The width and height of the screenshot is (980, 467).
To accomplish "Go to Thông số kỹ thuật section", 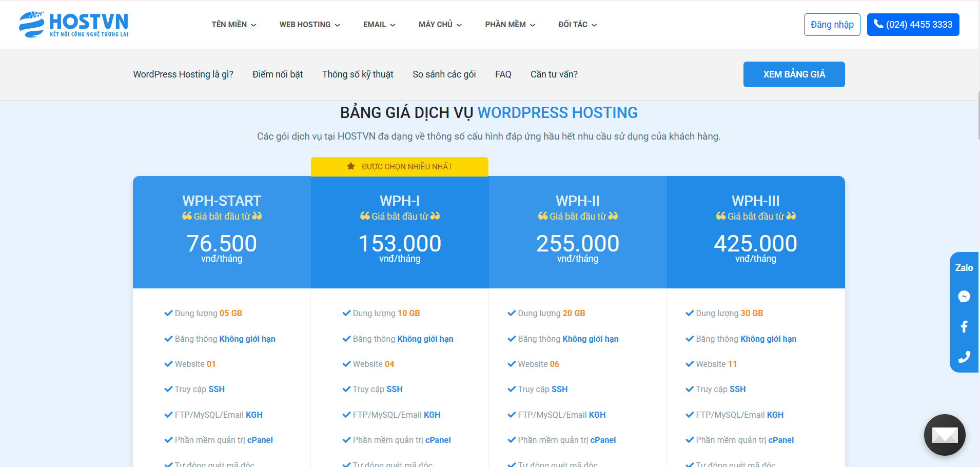I will coord(358,74).
